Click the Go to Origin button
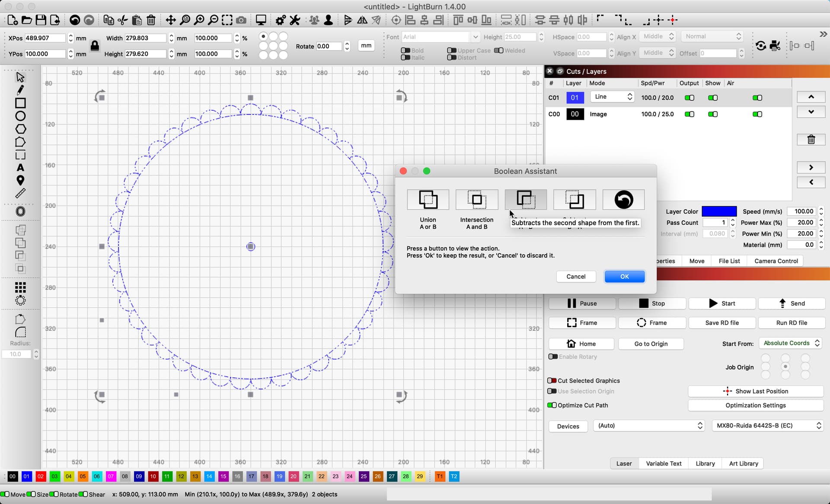 [651, 344]
